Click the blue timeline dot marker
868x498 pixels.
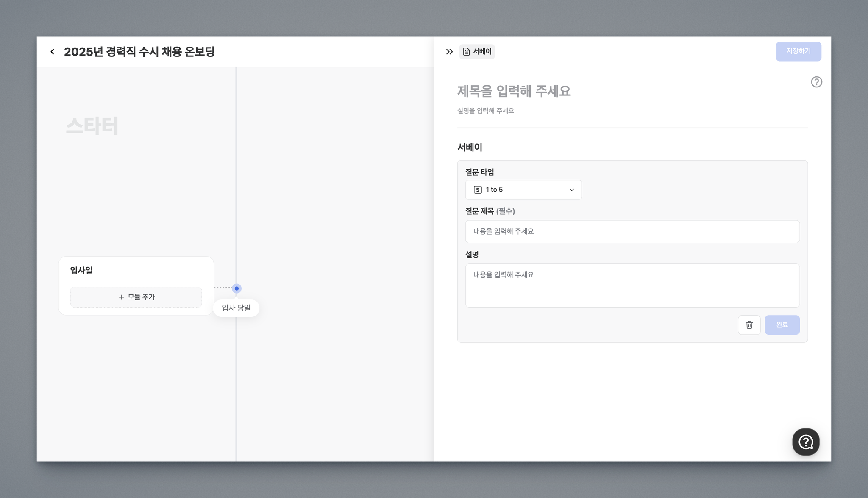click(x=236, y=288)
